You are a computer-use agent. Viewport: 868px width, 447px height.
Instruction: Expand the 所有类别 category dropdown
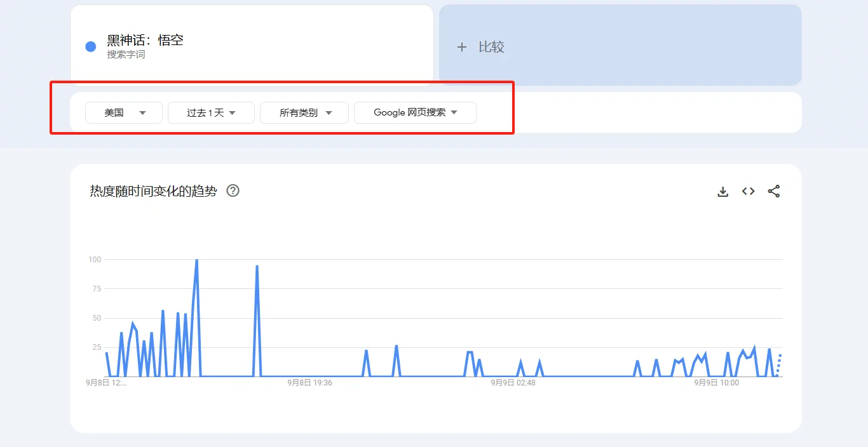point(304,112)
